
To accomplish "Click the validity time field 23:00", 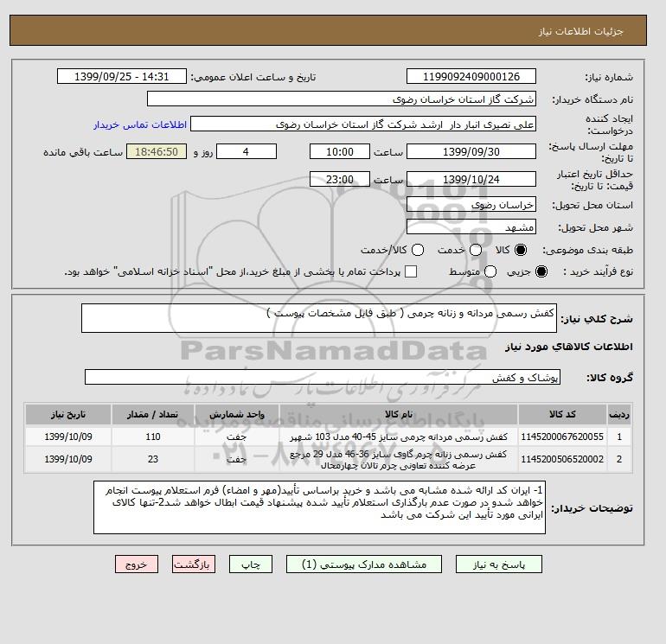I will pos(340,179).
